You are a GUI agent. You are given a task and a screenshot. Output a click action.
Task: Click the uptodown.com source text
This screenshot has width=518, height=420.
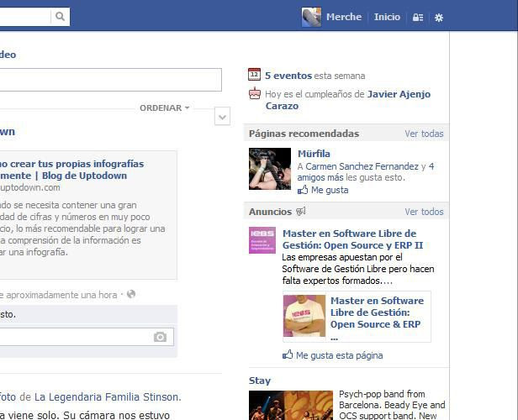[30, 187]
